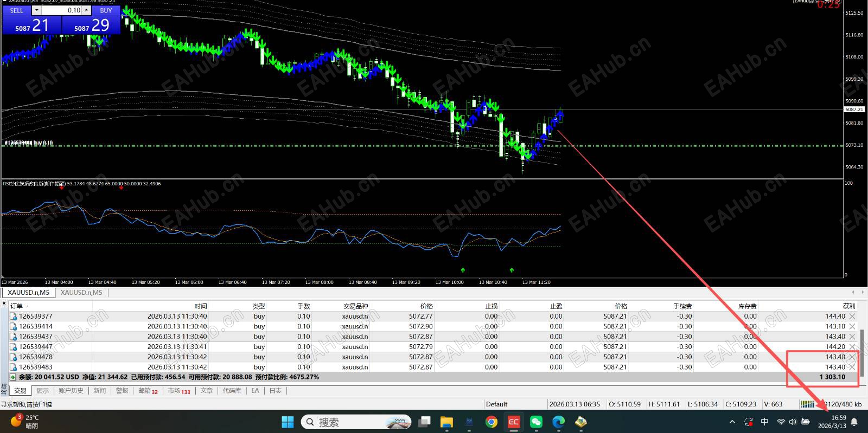
Task: Sort orders by the 交易品种 column header
Action: pos(355,306)
